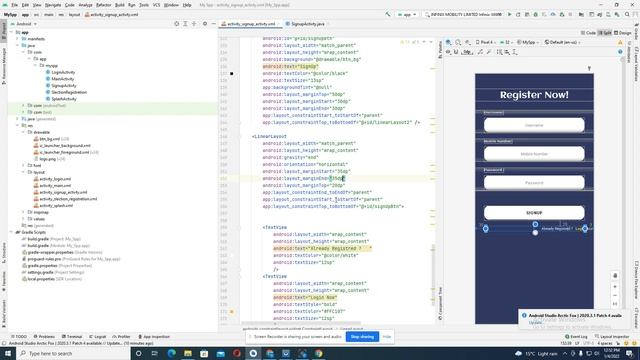This screenshot has height=360, width=640.
Task: Zoom out with minus button on preview
Action: tap(615, 295)
